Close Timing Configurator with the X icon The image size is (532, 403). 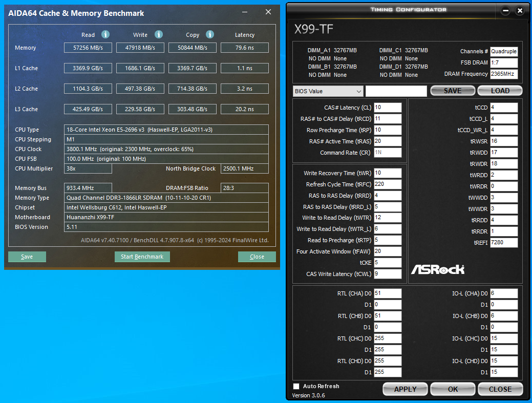coord(520,11)
